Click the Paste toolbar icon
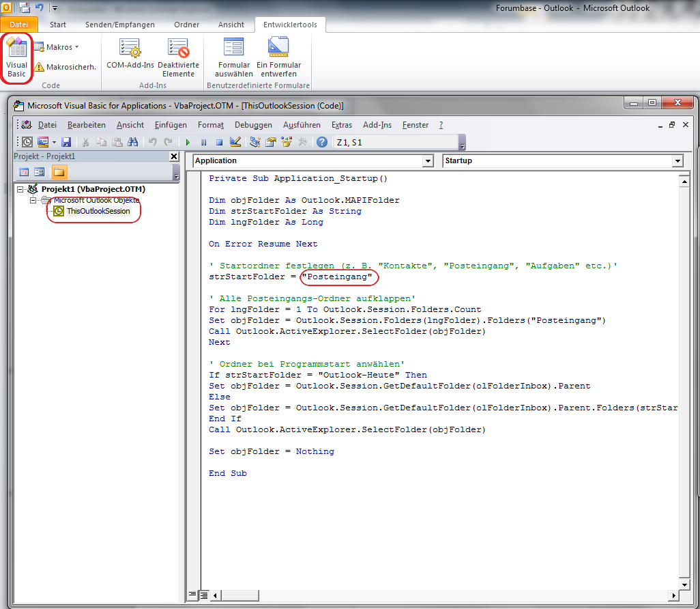Viewport: 700px width, 609px height. [117, 142]
